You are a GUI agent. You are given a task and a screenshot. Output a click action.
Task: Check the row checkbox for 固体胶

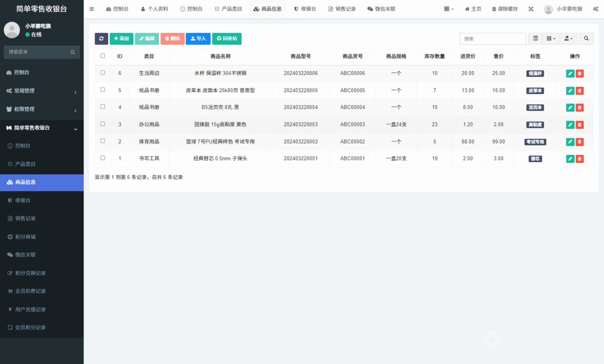click(x=103, y=124)
